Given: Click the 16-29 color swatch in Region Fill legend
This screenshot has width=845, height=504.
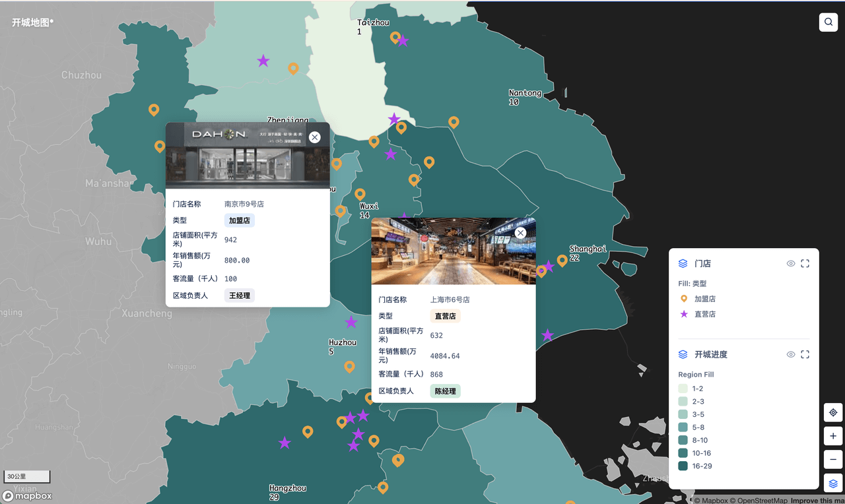Looking at the screenshot, I should [683, 466].
